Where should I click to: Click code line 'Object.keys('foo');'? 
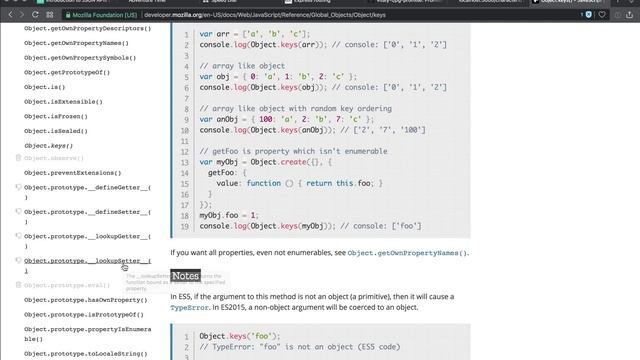point(240,336)
